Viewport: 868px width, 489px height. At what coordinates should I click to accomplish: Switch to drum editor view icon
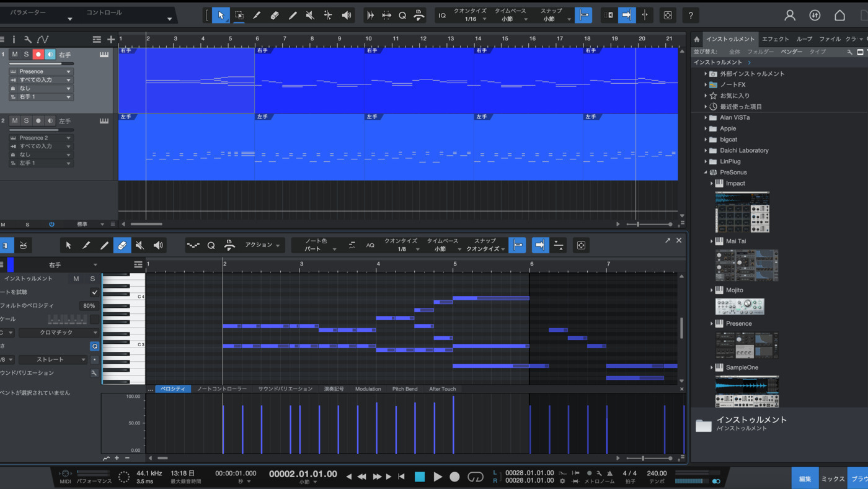pos(23,246)
